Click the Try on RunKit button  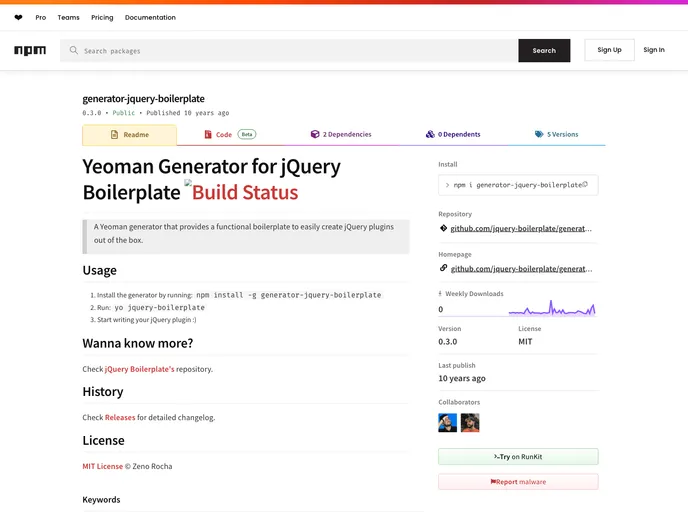point(518,457)
